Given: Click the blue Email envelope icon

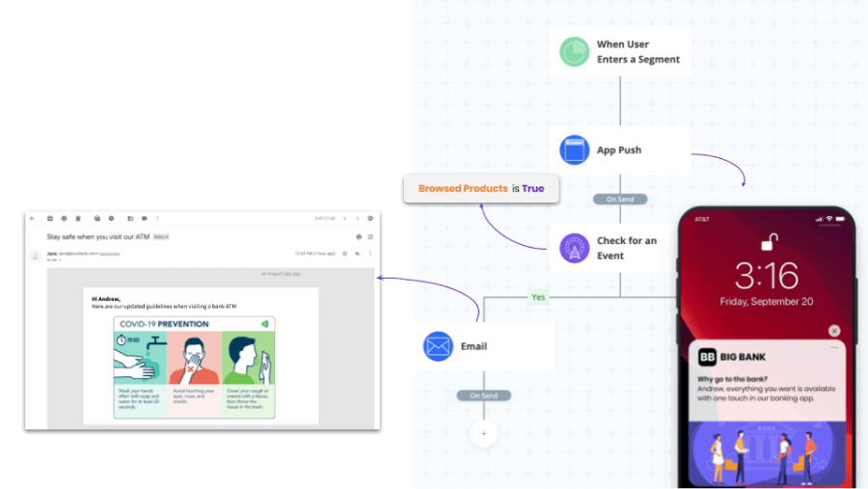Looking at the screenshot, I should pyautogui.click(x=438, y=346).
